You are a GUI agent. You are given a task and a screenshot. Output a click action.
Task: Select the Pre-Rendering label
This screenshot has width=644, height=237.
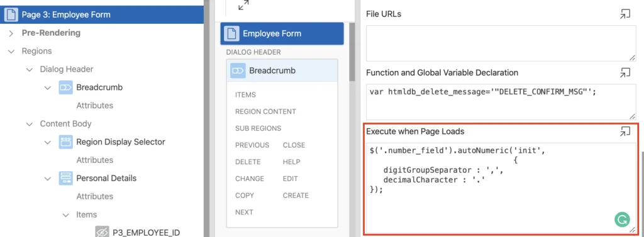click(x=51, y=33)
